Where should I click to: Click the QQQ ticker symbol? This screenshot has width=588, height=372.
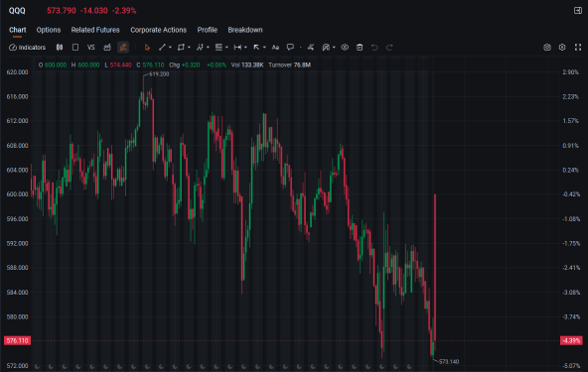[17, 11]
